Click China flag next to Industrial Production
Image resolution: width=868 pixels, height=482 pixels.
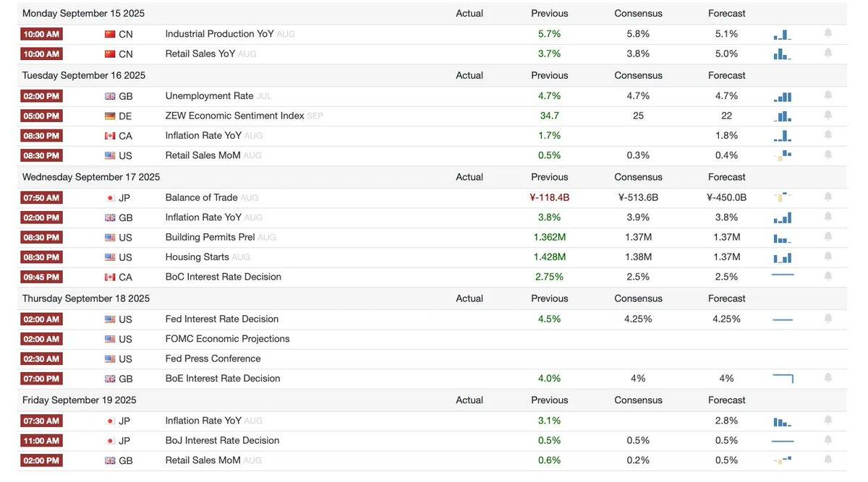110,34
